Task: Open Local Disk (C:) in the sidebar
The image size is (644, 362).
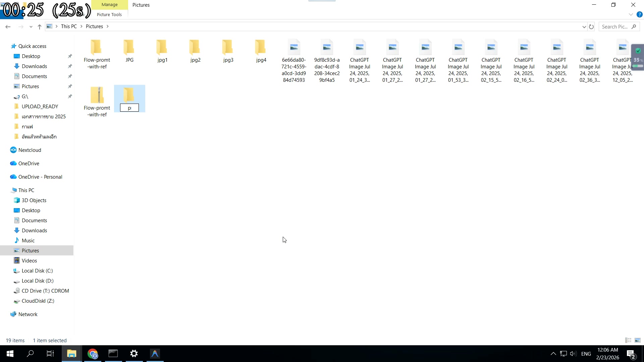Action: click(37, 270)
